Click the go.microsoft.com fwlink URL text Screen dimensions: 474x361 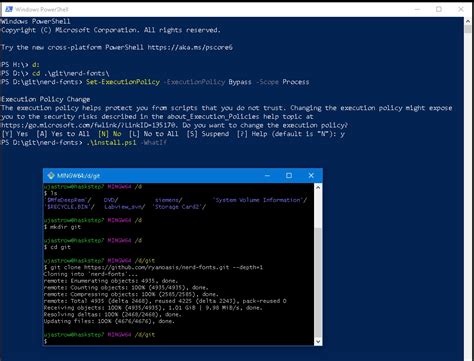[x=88, y=125]
